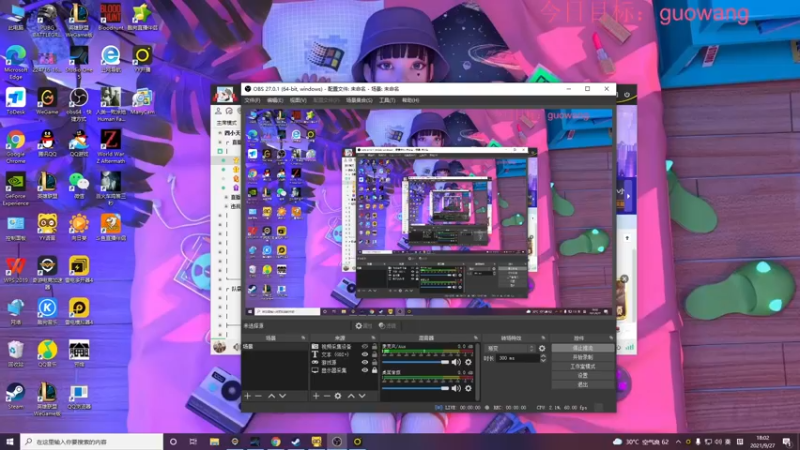The width and height of the screenshot is (800, 450).
Task: Move scene up arrow in Scenes panel
Action: tap(271, 396)
